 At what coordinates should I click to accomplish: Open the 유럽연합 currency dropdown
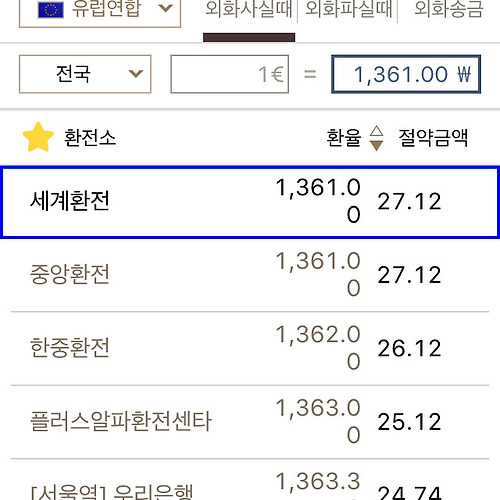pyautogui.click(x=100, y=12)
